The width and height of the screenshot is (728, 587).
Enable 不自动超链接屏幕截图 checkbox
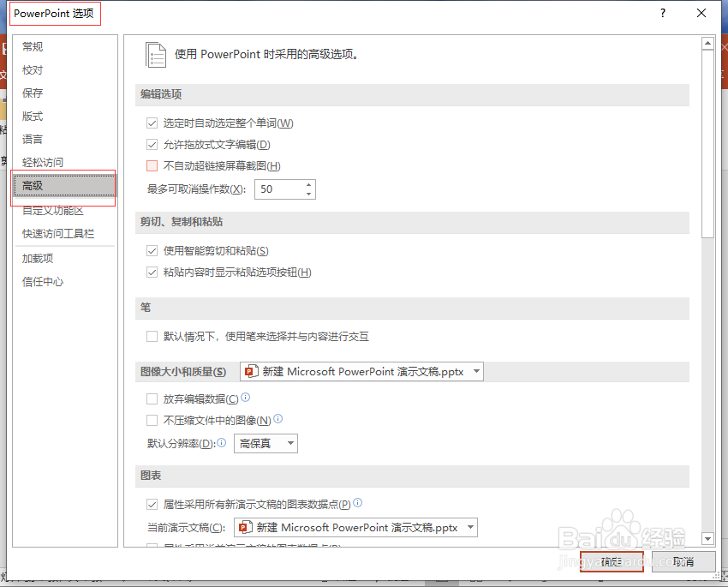pos(152,165)
